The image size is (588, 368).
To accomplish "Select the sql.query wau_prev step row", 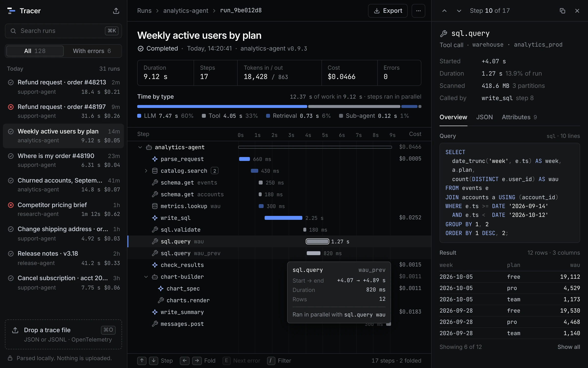I will click(x=279, y=253).
